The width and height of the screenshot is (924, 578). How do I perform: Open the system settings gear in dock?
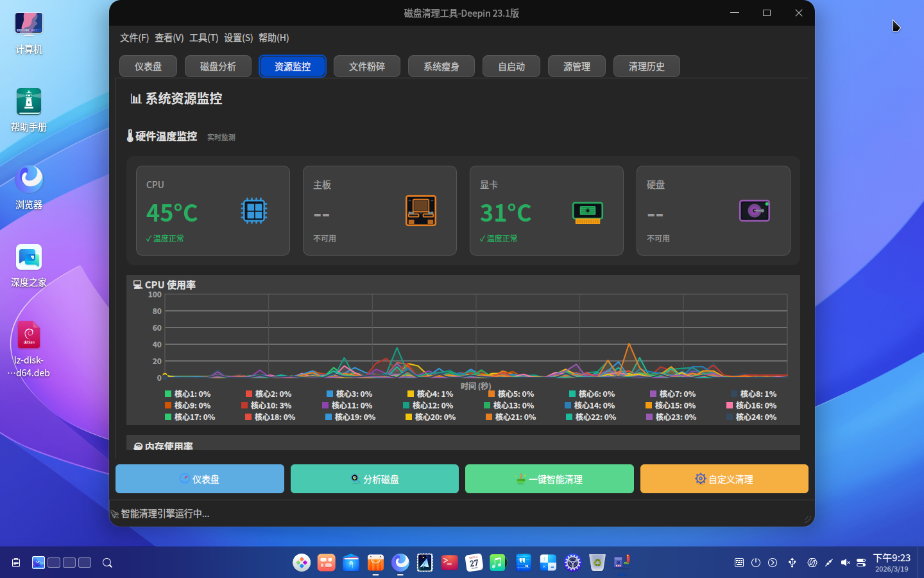572,563
